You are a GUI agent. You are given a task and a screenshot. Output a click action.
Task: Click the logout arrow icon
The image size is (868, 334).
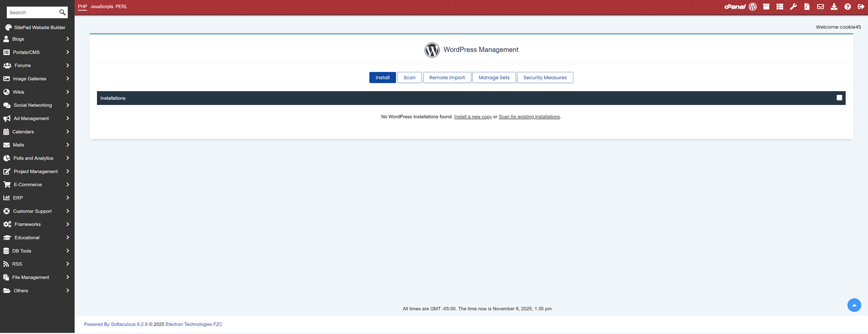[x=861, y=7]
